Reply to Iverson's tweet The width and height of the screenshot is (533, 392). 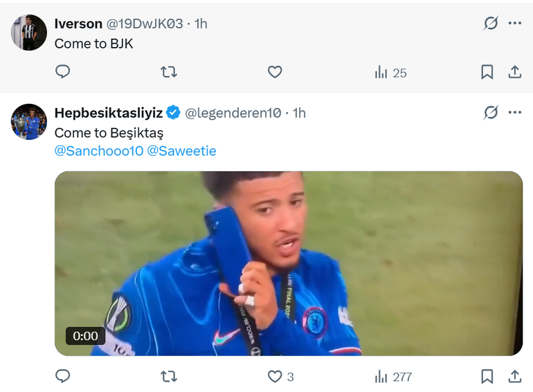[x=63, y=72]
